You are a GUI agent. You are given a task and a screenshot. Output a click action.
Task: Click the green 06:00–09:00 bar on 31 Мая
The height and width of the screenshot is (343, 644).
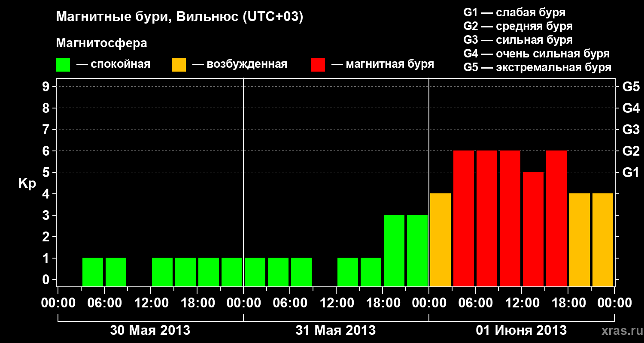[x=301, y=272]
